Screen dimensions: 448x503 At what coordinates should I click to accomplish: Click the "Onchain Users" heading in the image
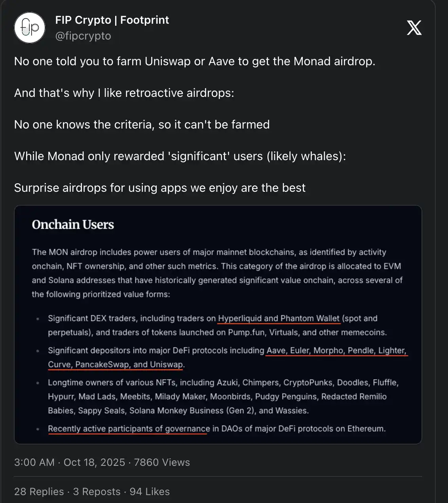(x=73, y=225)
